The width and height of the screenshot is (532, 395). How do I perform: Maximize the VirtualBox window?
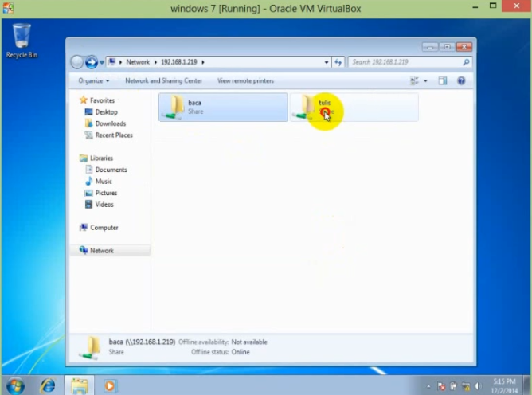click(493, 6)
